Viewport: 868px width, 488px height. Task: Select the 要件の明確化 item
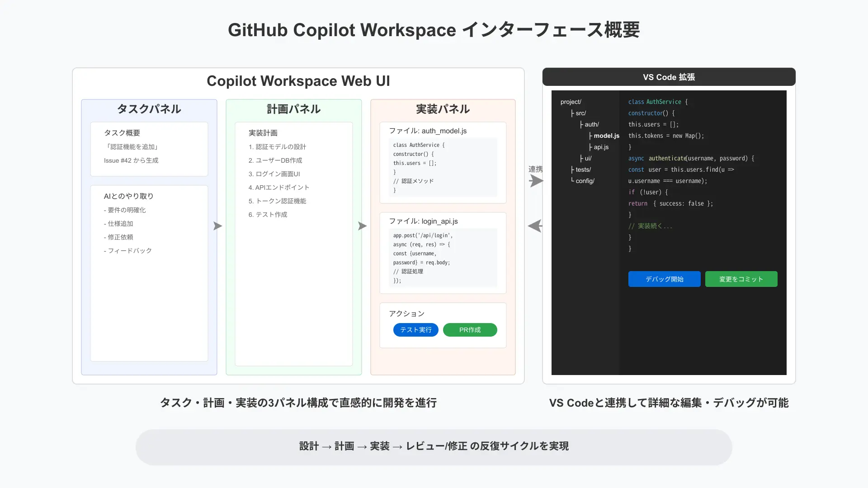(x=125, y=210)
